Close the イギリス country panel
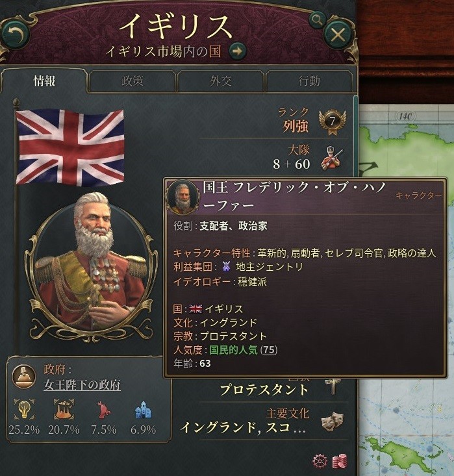This screenshot has width=454, height=476. point(338,34)
